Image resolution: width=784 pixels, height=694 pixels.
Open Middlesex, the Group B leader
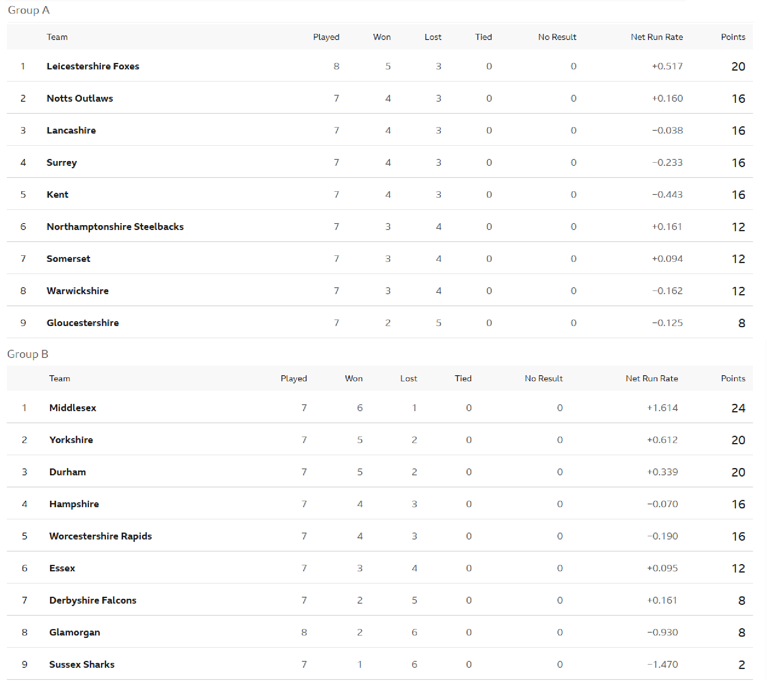(73, 408)
